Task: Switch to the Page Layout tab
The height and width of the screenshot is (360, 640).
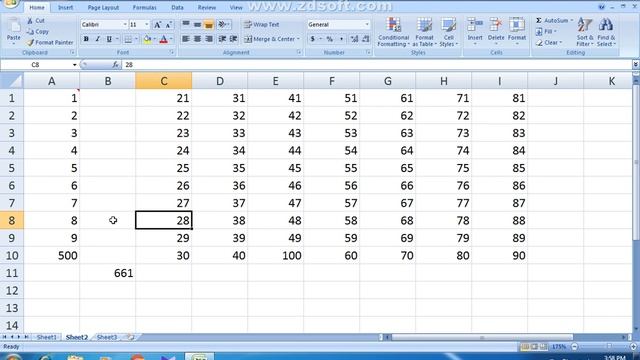Action: click(x=103, y=7)
